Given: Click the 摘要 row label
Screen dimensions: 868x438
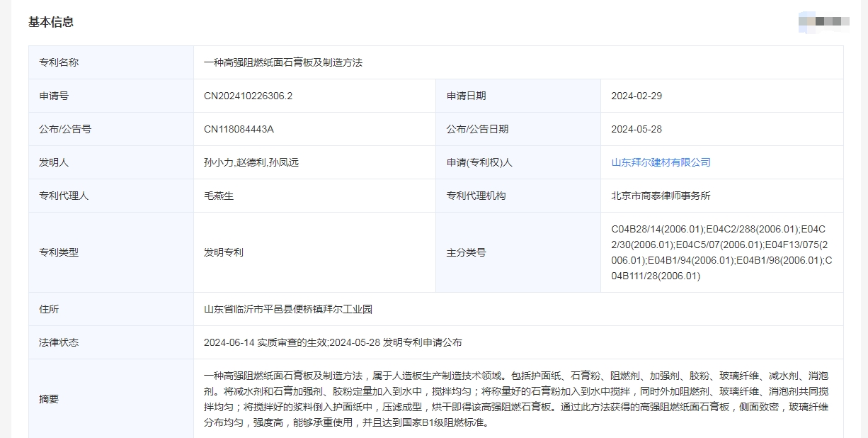Looking at the screenshot, I should click(x=49, y=399).
